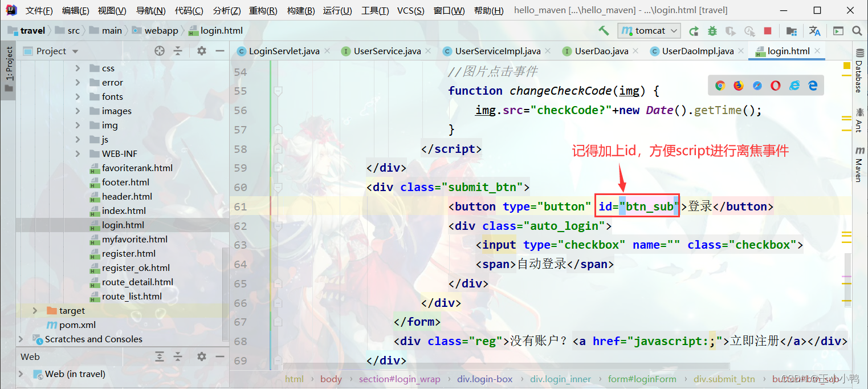This screenshot has width=868, height=389.
Task: Expand the WEB-INF folder
Action: pos(78,153)
